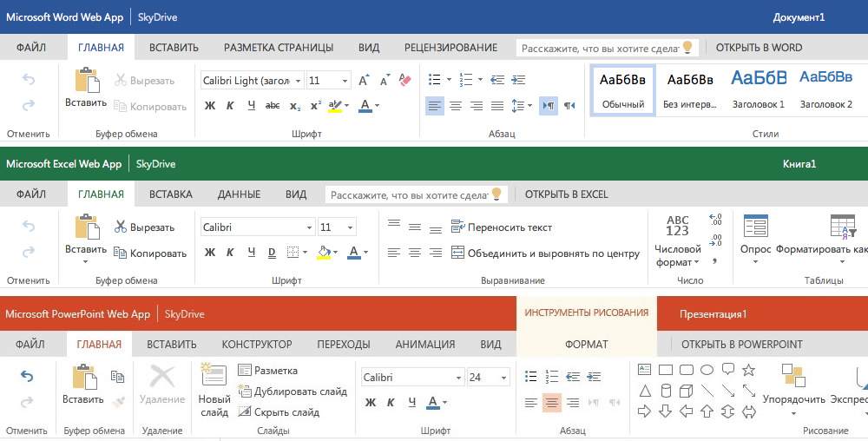Screen dimensions: 868x441
Task: Switch to PowerPoint Transitions tab
Action: pyautogui.click(x=343, y=344)
